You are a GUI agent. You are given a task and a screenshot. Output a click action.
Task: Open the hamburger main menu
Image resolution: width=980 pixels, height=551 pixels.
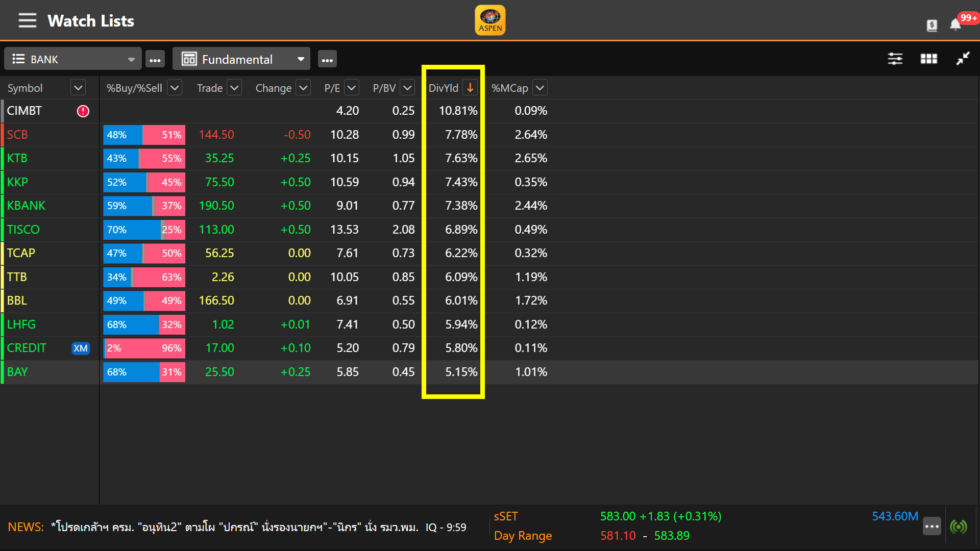pyautogui.click(x=28, y=20)
